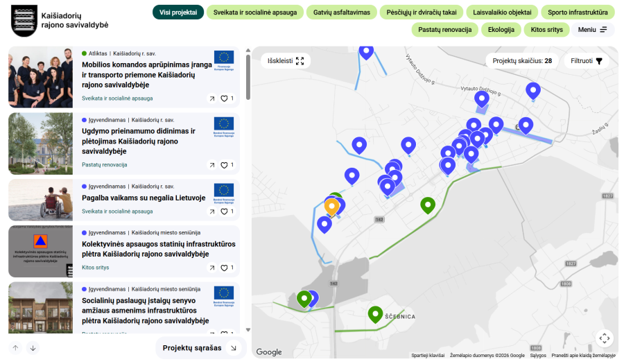This screenshot has height=364, width=624.
Task: Open the Kaišiadorių rajono savivaldybė logo link
Action: [x=60, y=21]
